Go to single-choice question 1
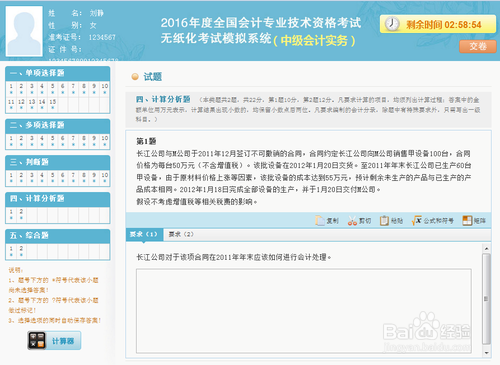The width and height of the screenshot is (500, 365). [11, 89]
